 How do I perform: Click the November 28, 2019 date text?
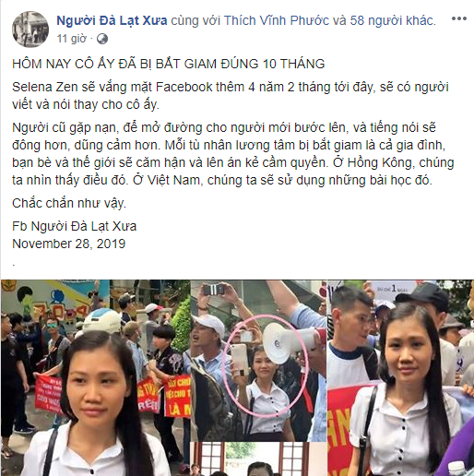tap(69, 244)
